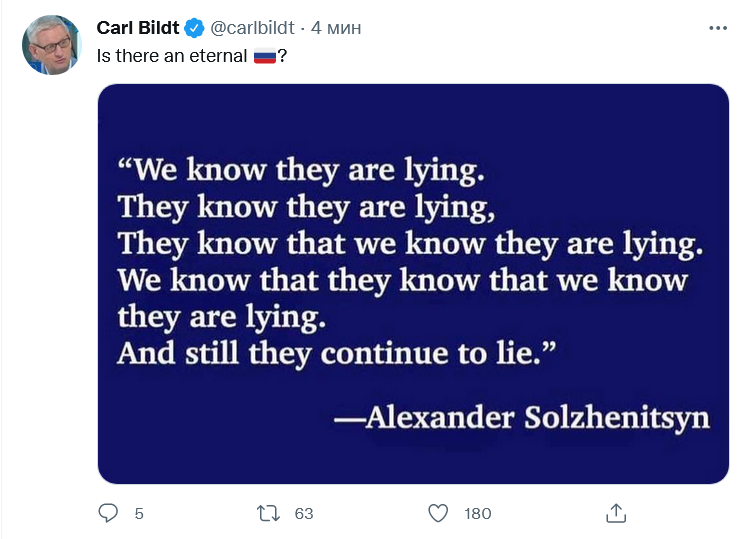Like the tweet with heart icon
Image resolution: width=748 pixels, height=539 pixels.
coord(438,513)
